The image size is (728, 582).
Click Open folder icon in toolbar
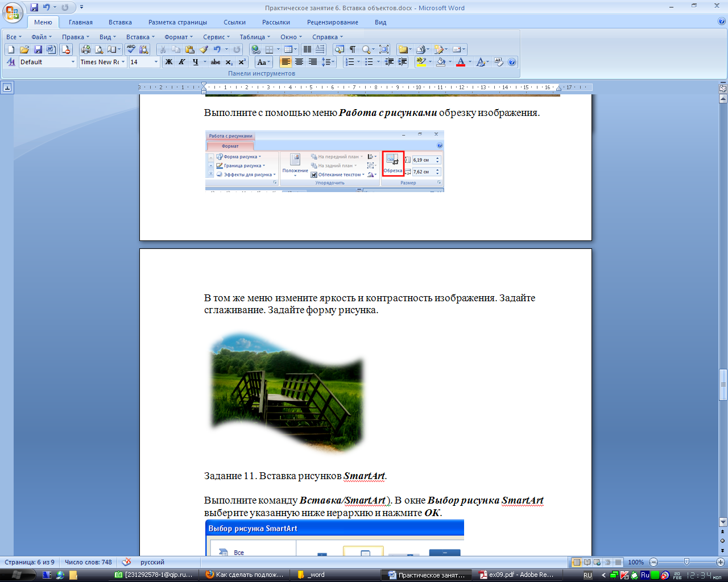24,49
